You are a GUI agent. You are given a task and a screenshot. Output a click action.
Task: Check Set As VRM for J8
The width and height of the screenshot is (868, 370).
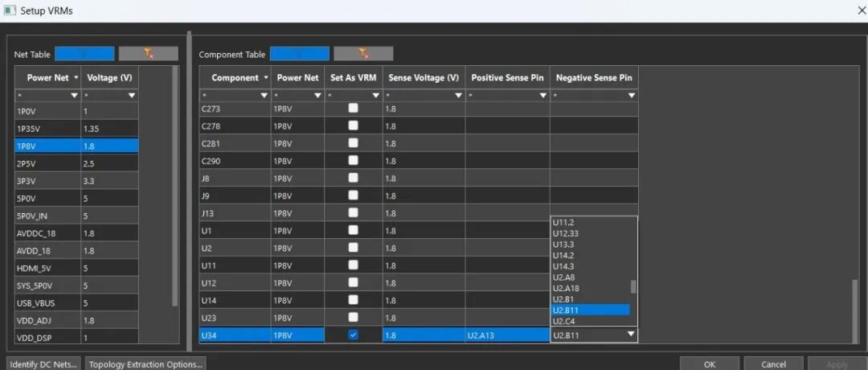(x=353, y=178)
